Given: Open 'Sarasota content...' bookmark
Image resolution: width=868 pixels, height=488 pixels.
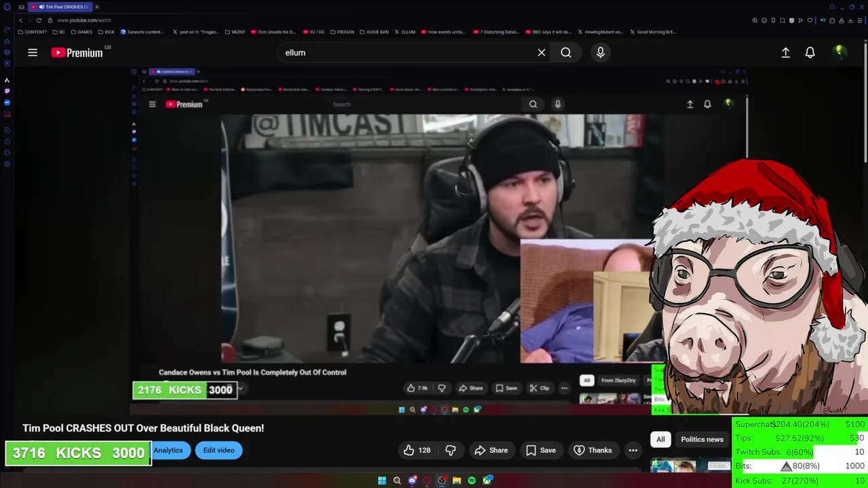Looking at the screenshot, I should [142, 32].
